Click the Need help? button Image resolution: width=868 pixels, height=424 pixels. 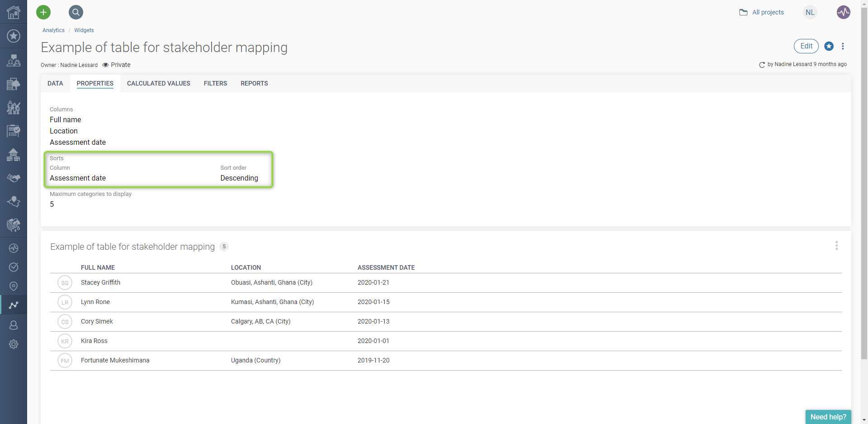[x=828, y=417]
